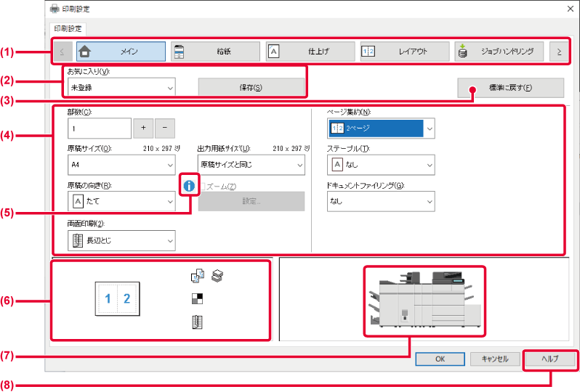Viewport: 580px width, 392px height.
Task: Click the greyed 設定 button under ズーム
Action: coord(251,201)
